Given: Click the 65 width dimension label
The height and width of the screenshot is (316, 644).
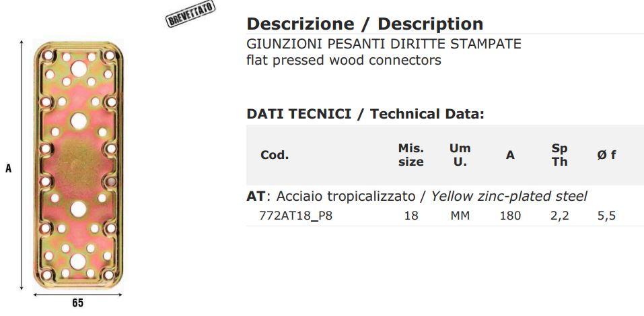Looking at the screenshot, I should click(x=78, y=303).
